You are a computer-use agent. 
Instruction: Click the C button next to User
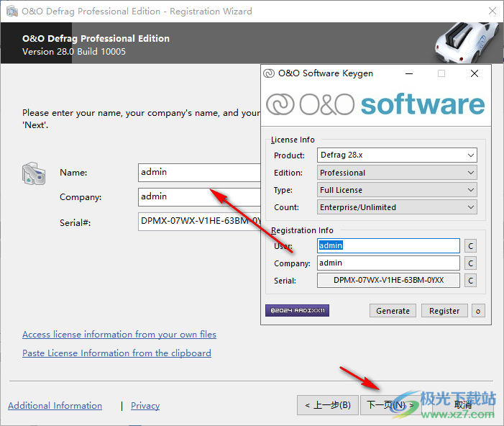(471, 246)
